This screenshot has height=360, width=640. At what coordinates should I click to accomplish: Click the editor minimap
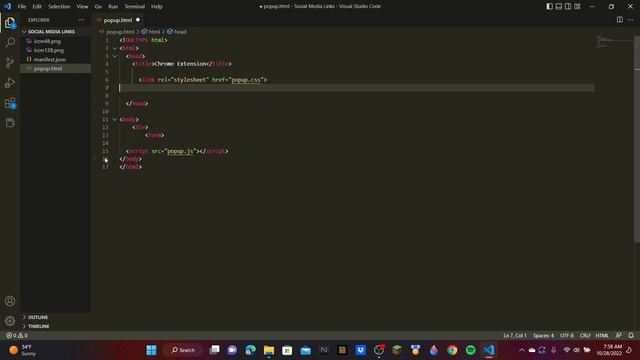pos(614,42)
